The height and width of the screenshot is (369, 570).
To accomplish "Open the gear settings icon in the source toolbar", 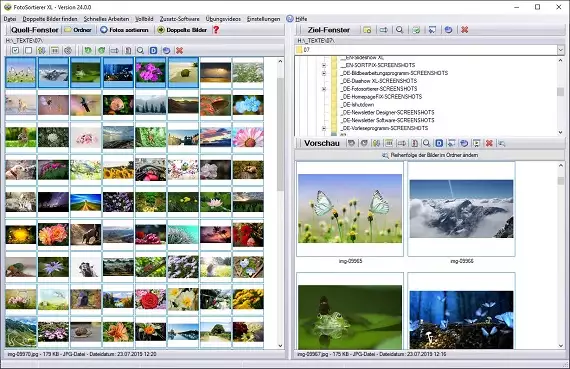I will 68,51.
